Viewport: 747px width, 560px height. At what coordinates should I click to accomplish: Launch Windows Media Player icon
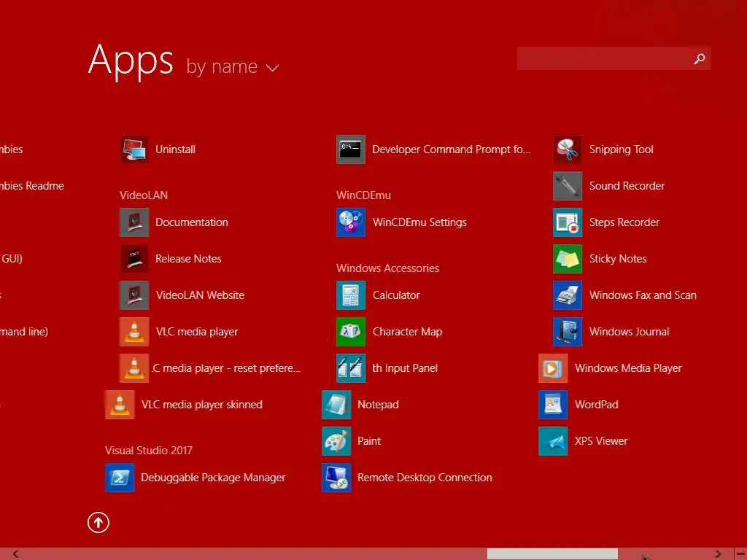click(553, 368)
